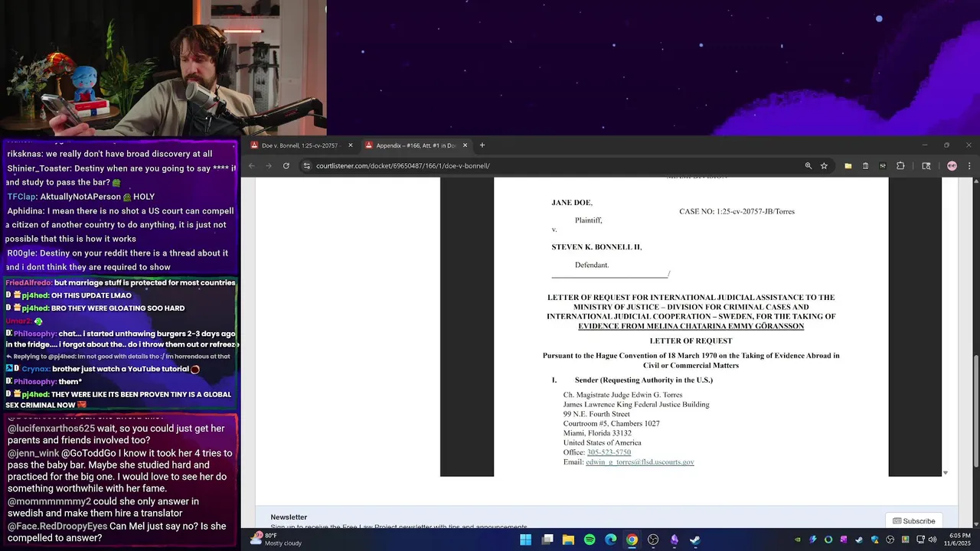Viewport: 980px width, 551px height.
Task: Click 'Miami, Florida 33132' address line
Action: 597,433
